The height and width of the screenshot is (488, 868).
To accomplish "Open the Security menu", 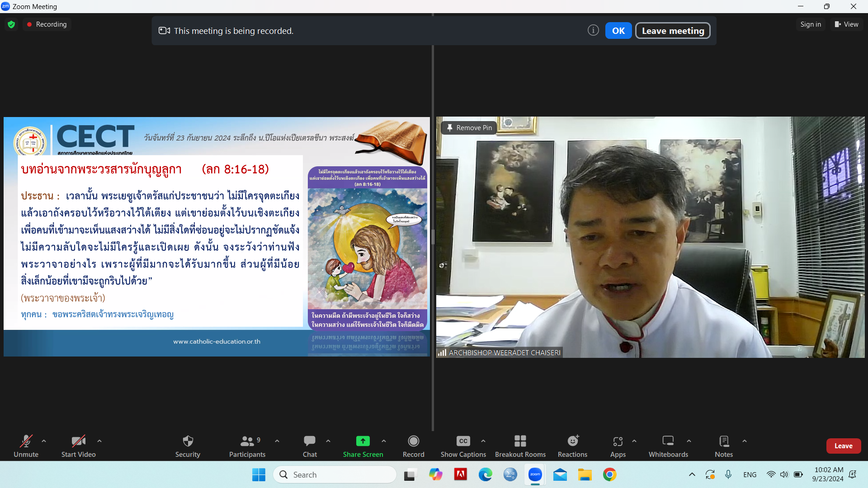I will pos(188,446).
